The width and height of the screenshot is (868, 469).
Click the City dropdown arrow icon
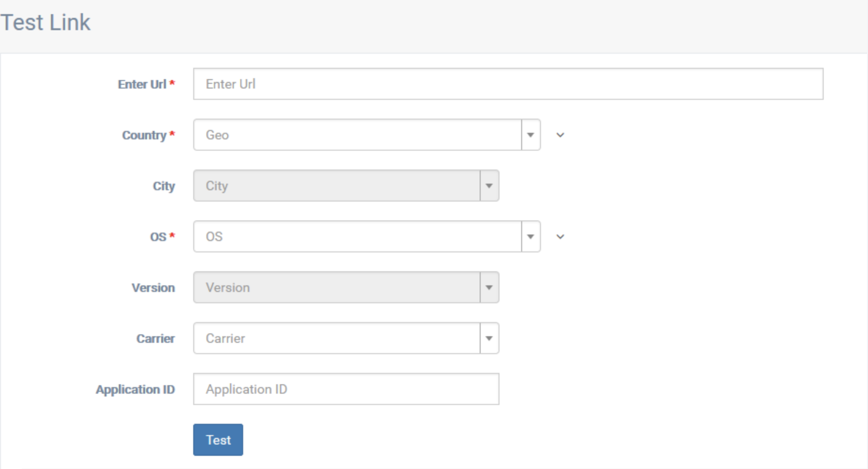coord(489,186)
